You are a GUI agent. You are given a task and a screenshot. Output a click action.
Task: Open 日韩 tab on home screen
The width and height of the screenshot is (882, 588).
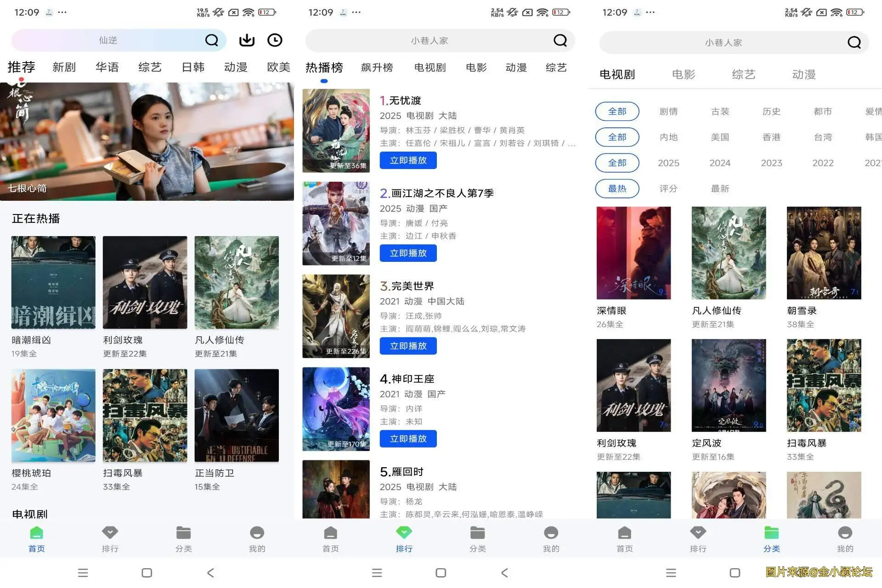pos(193,67)
